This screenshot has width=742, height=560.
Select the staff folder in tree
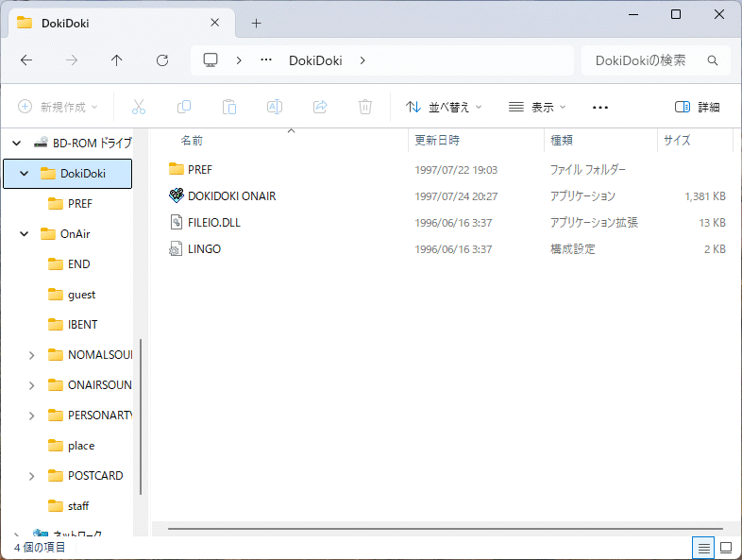(x=78, y=506)
